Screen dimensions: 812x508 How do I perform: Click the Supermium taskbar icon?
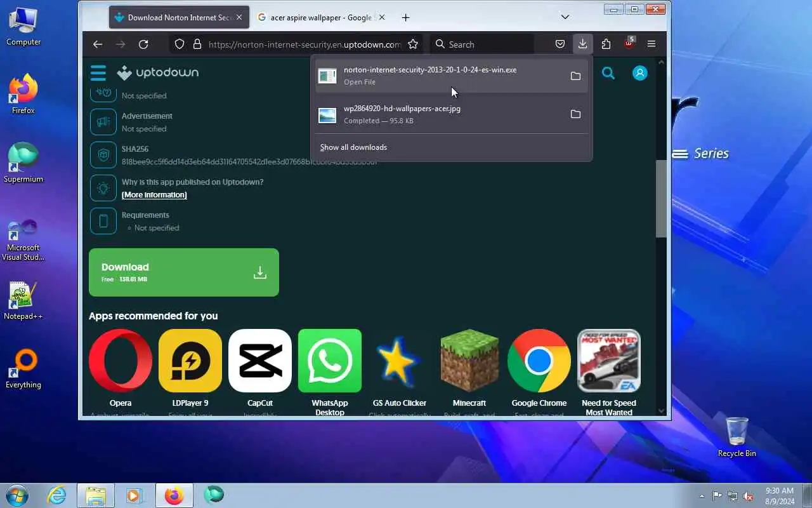(x=214, y=495)
